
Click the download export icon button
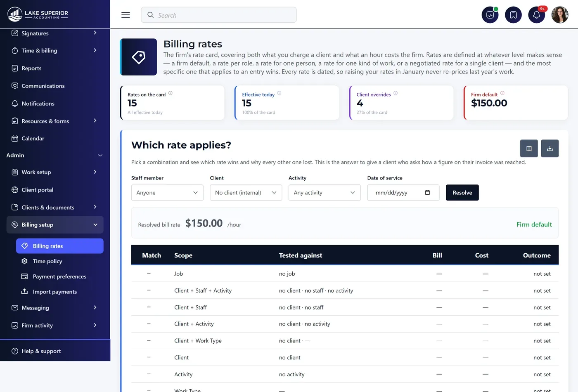550,149
